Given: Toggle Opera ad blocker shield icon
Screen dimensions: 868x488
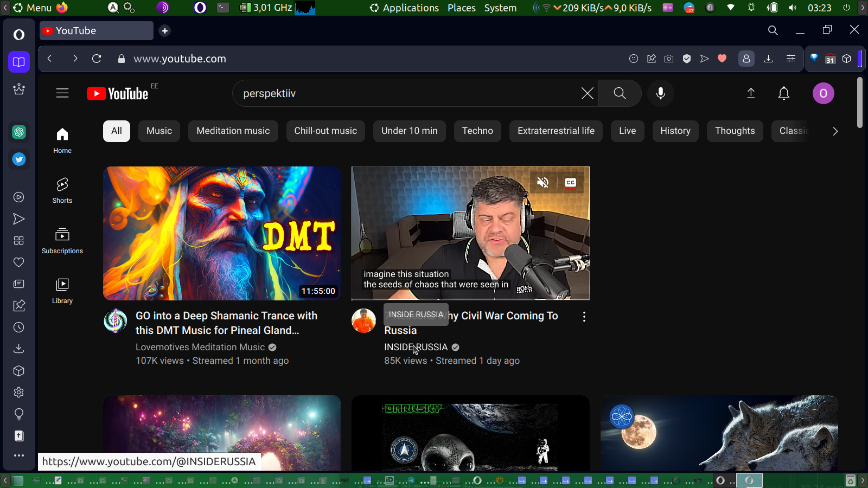Looking at the screenshot, I should 687,59.
